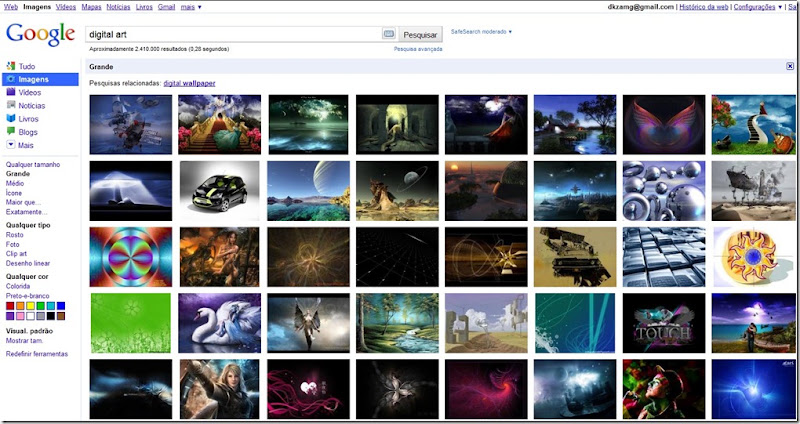The width and height of the screenshot is (800, 424).
Task: Expand the Mais sidebar options
Action: pos(11,145)
